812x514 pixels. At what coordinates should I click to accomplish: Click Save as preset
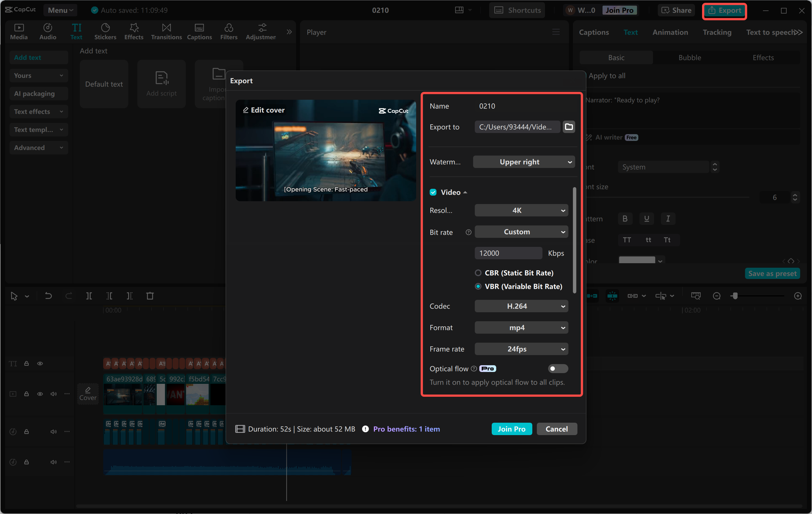(x=772, y=273)
